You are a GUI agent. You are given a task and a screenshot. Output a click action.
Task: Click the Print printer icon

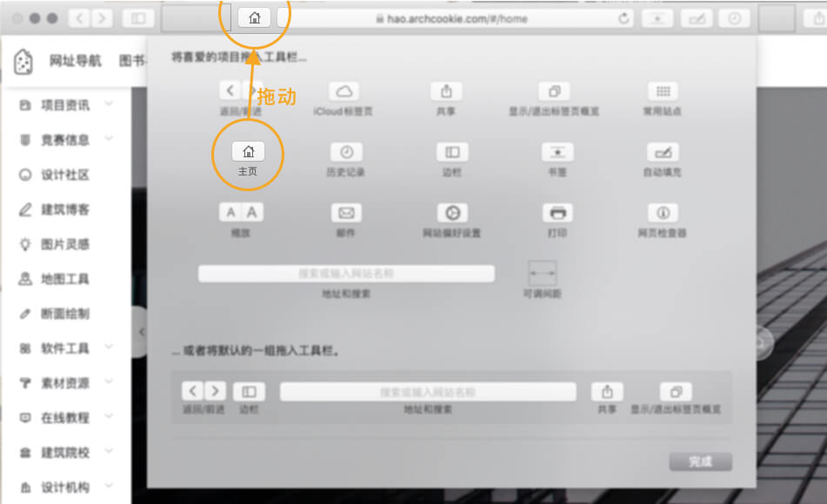tap(557, 213)
